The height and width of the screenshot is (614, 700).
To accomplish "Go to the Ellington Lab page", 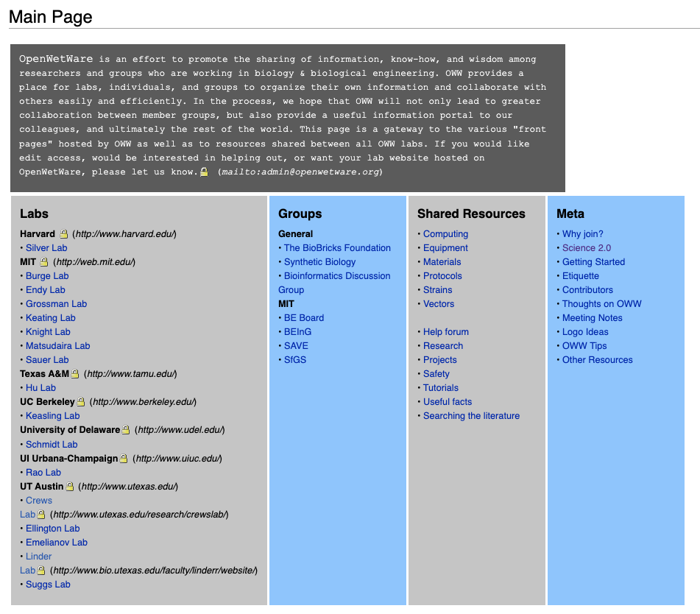I will [x=53, y=529].
